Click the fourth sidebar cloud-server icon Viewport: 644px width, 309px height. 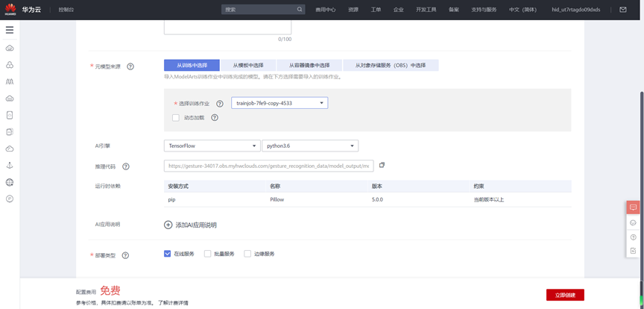click(x=10, y=99)
